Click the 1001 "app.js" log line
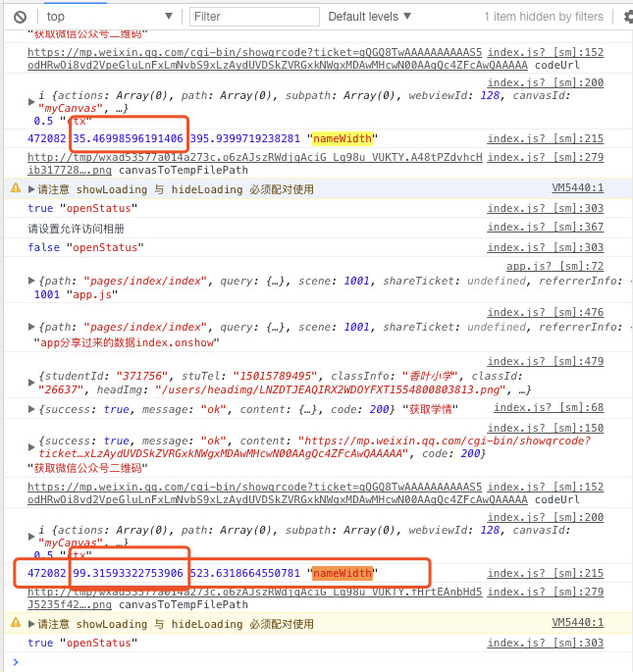The height and width of the screenshot is (672, 633). tap(76, 294)
